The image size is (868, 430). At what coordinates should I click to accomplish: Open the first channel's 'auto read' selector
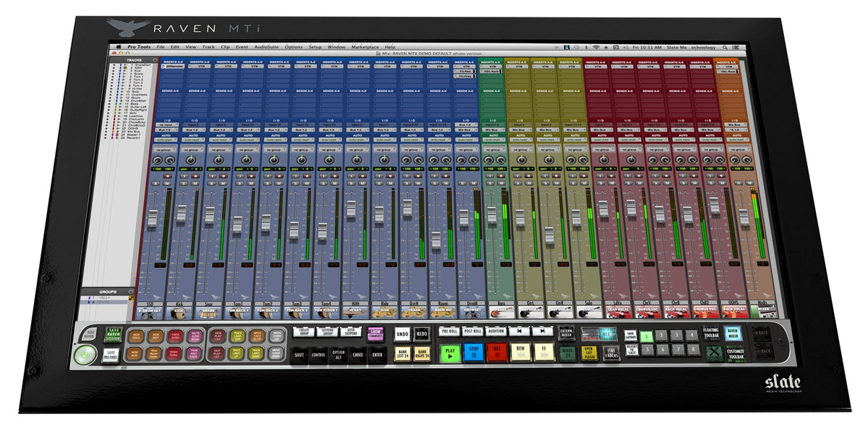click(x=166, y=140)
